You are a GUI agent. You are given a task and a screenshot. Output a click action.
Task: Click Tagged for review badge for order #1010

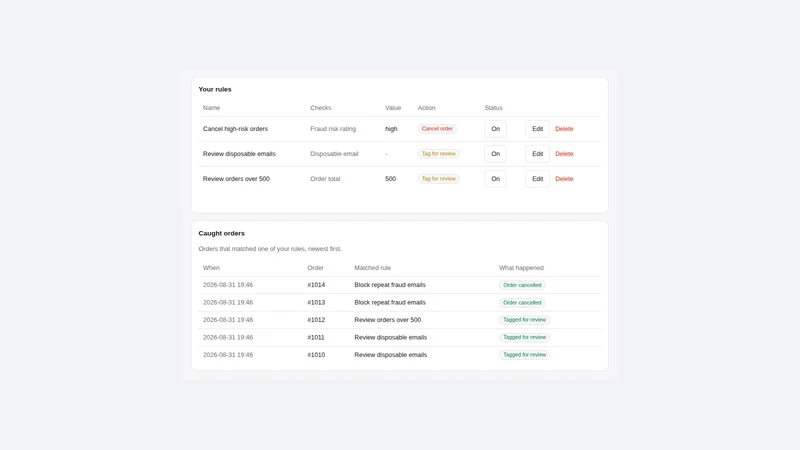[524, 355]
